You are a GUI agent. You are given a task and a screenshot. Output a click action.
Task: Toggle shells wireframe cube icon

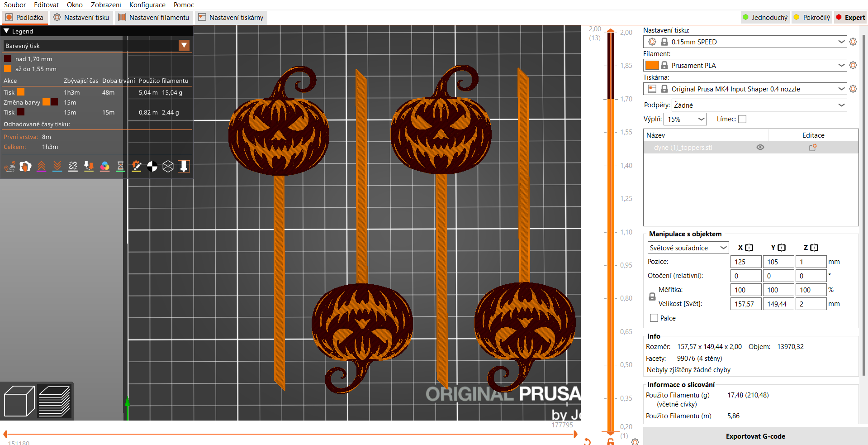[x=168, y=167]
